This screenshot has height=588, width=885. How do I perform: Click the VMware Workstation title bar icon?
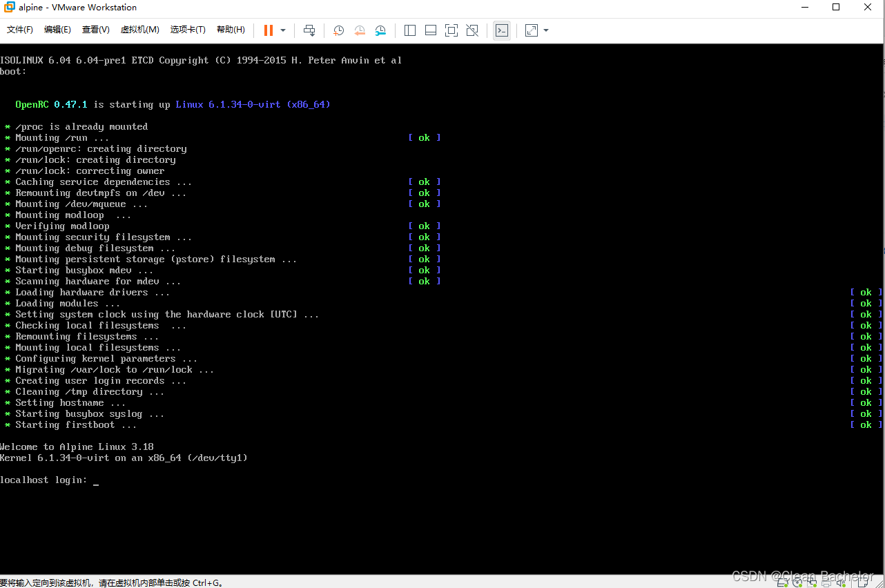10,8
